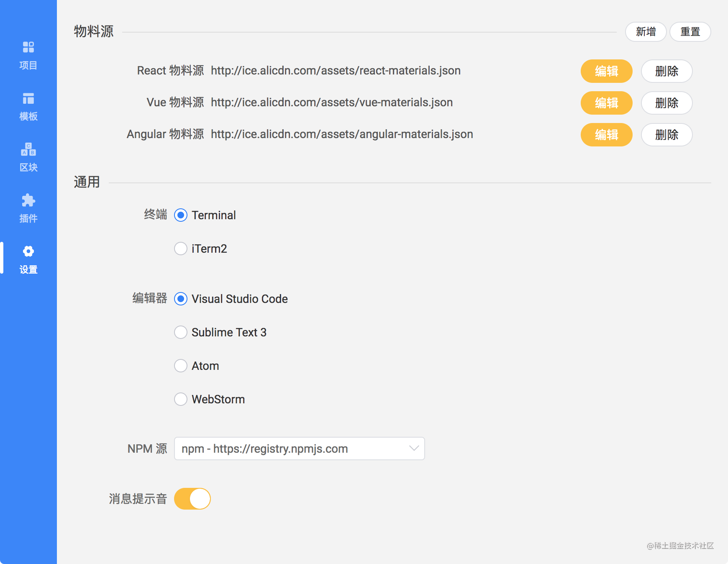The image size is (728, 564).
Task: Choose Sublime Text 3 as editor
Action: (x=181, y=332)
